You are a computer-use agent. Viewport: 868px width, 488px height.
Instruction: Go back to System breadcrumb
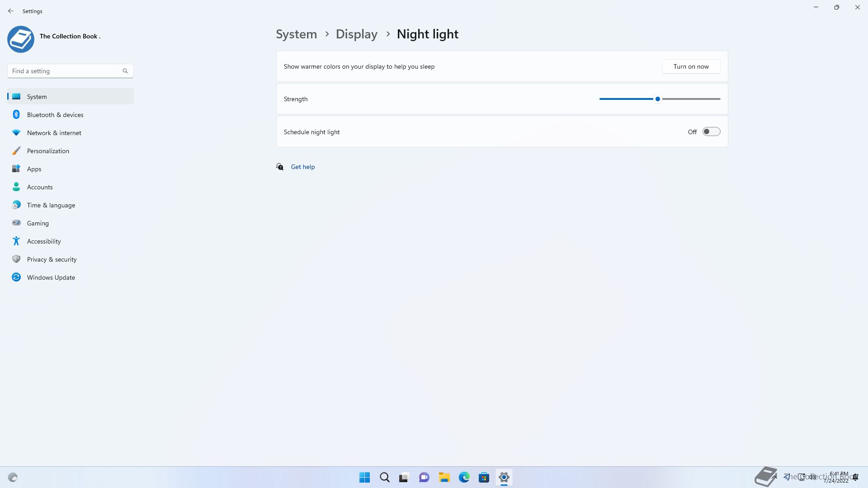click(x=297, y=34)
